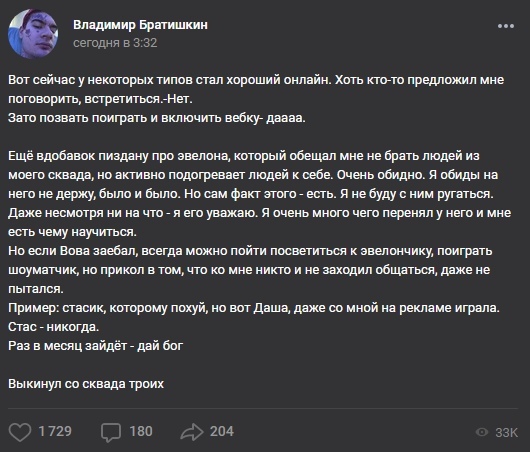The height and width of the screenshot is (452, 530).
Task: Open the three-dot post options menu
Action: coord(506,26)
